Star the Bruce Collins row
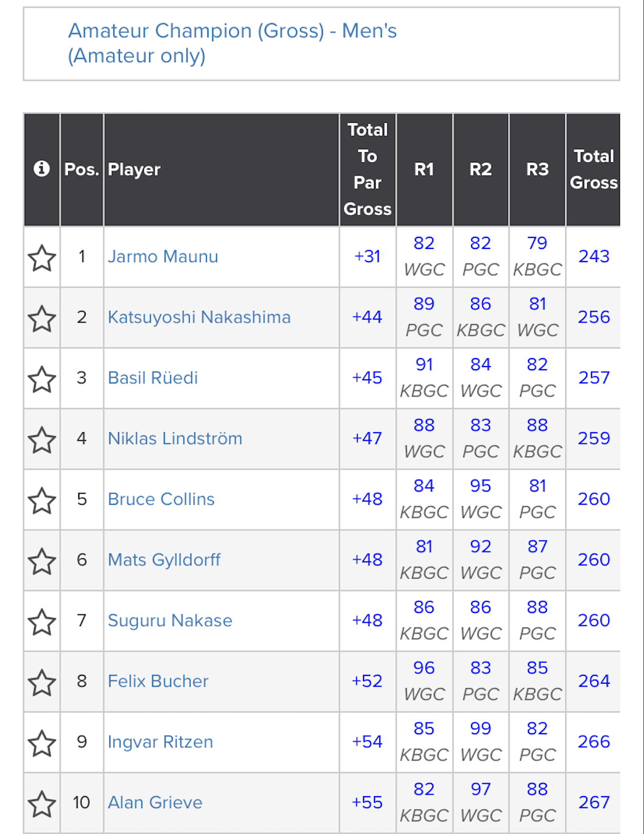Viewport: 644px width, 834px height. 41,501
